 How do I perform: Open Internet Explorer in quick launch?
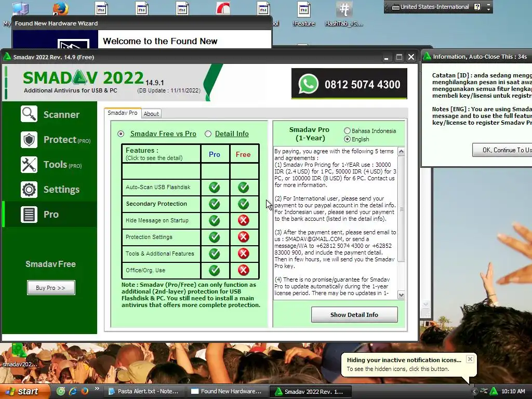tap(73, 391)
